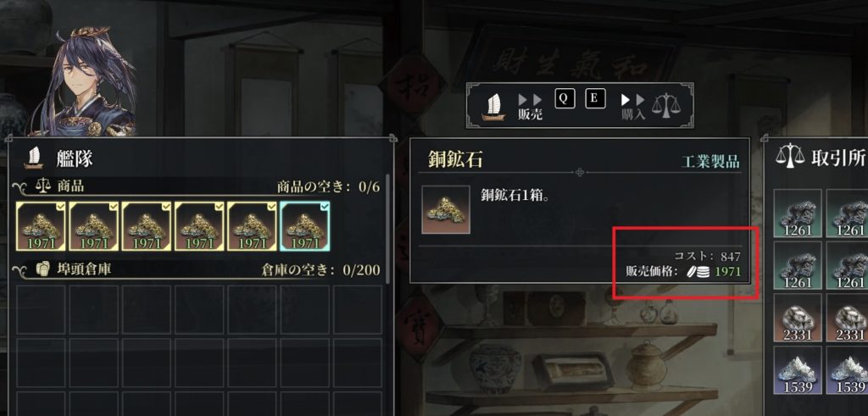This screenshot has width=868, height=416.
Task: Uncheck the third copper ore cargo slot
Action: coord(147,225)
